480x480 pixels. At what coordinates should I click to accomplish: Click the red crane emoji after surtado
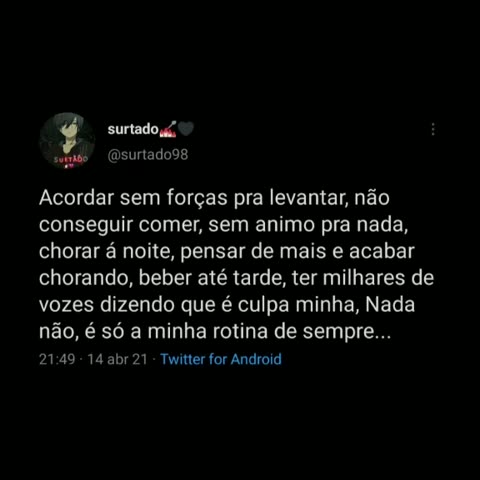168,129
